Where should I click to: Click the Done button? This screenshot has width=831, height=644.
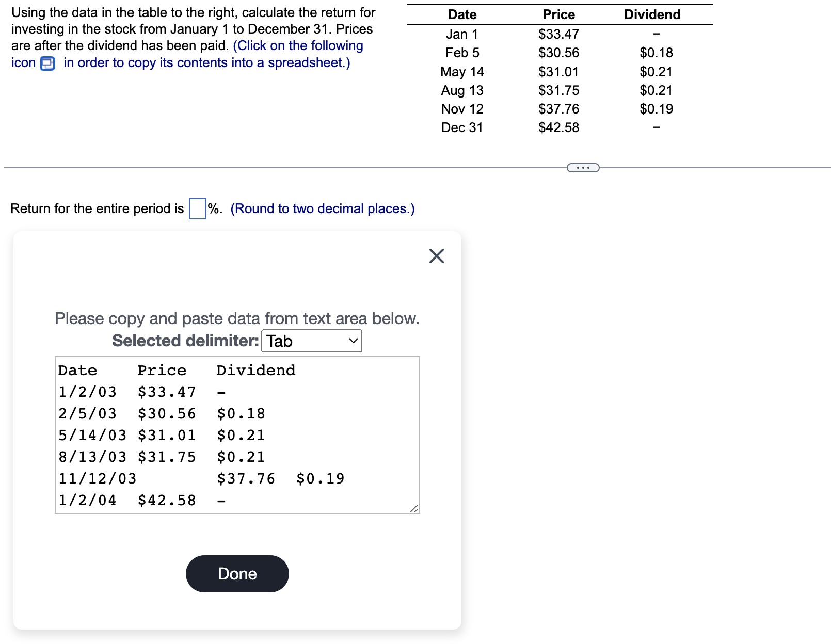[237, 573]
